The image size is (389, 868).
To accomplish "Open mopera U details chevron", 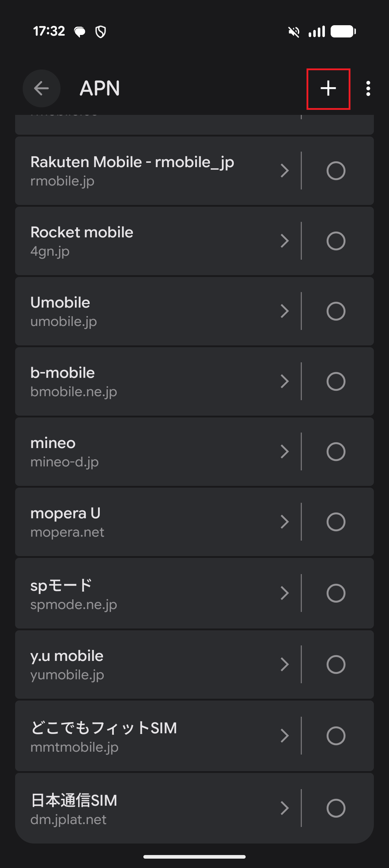I will pyautogui.click(x=285, y=522).
